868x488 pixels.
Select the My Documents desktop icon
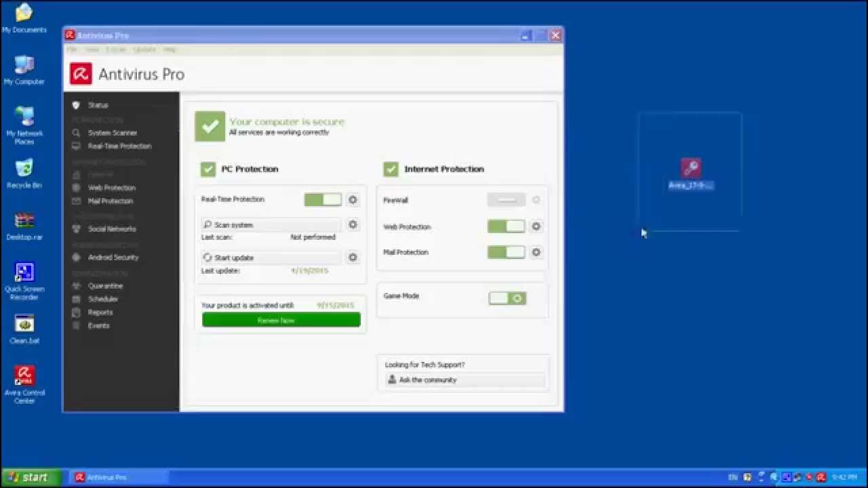tap(24, 19)
